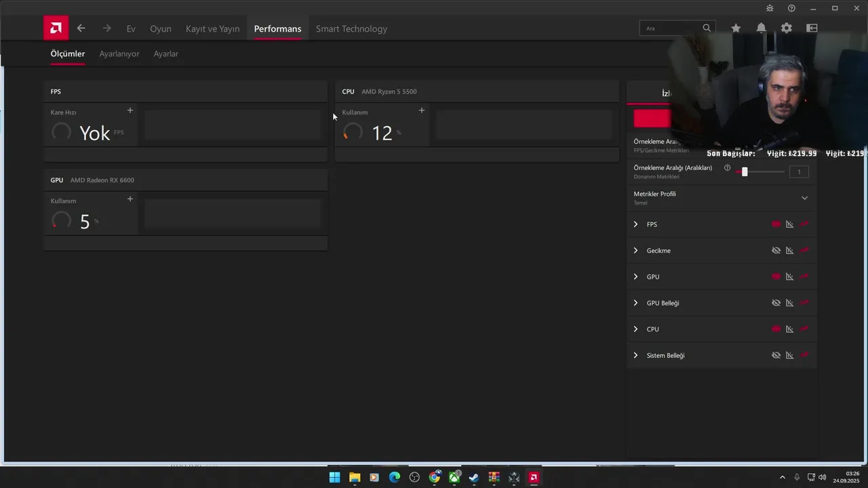Open Xbox app from the taskbar
The image size is (868, 488).
[x=454, y=477]
